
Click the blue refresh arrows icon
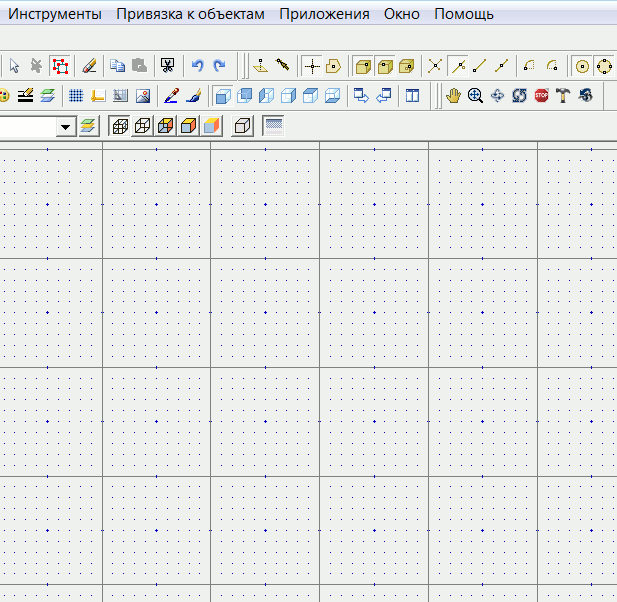click(x=519, y=96)
